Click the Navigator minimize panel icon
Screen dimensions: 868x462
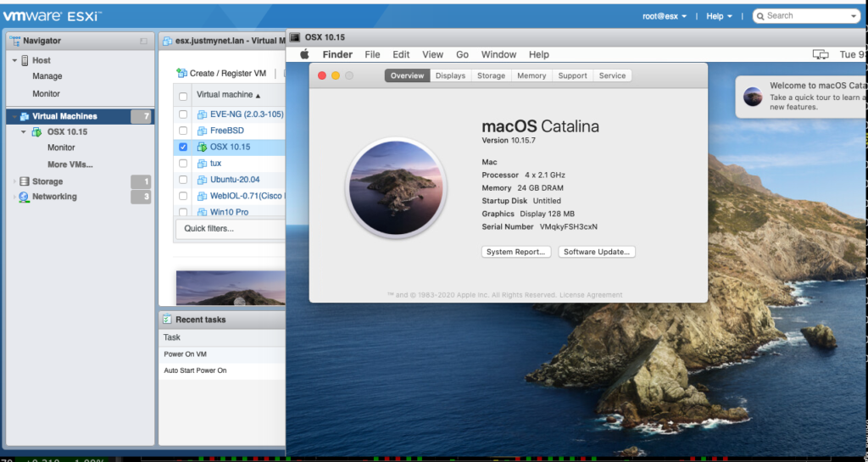point(143,41)
